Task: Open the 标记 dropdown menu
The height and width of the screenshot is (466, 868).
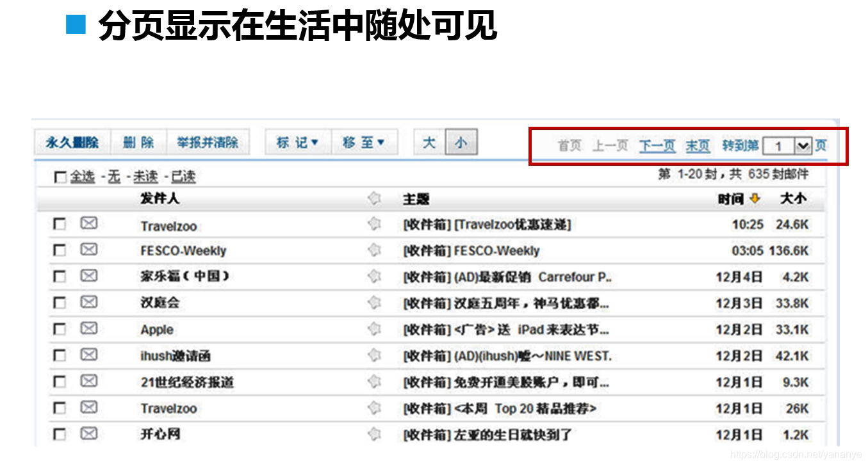Action: click(x=298, y=143)
